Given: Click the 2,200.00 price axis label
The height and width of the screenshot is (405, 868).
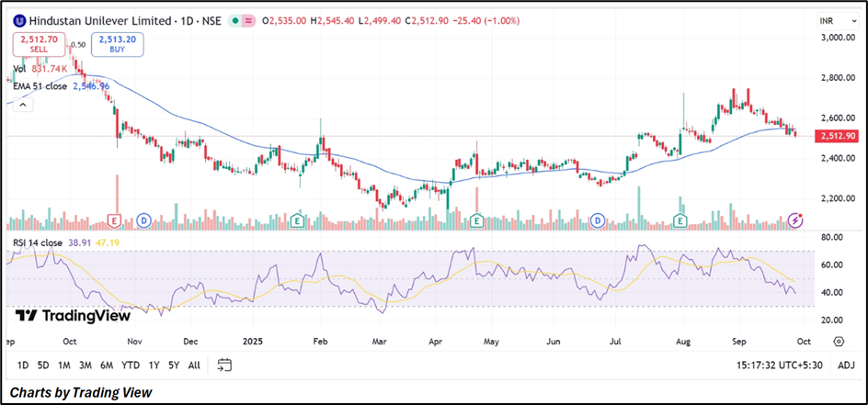Looking at the screenshot, I should click(x=836, y=198).
